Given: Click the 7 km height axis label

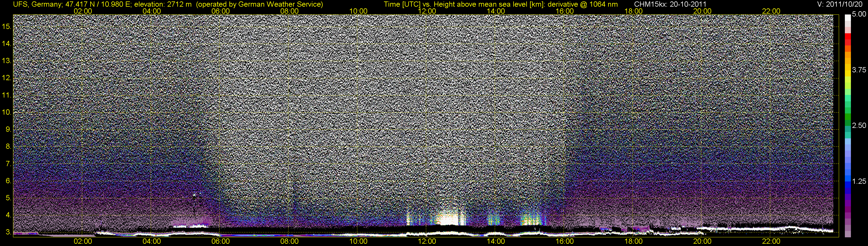Looking at the screenshot, I should [x=8, y=164].
